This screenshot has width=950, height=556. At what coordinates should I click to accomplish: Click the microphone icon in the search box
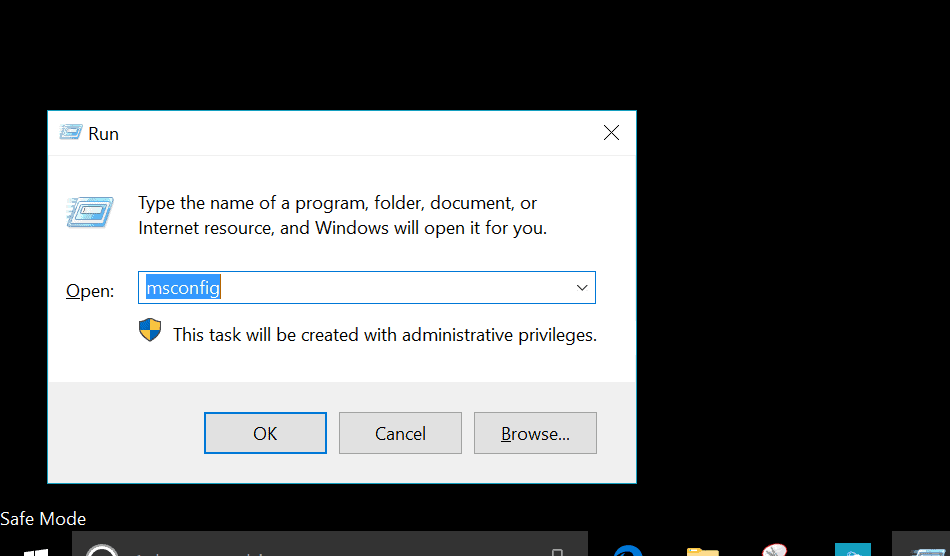click(556, 551)
